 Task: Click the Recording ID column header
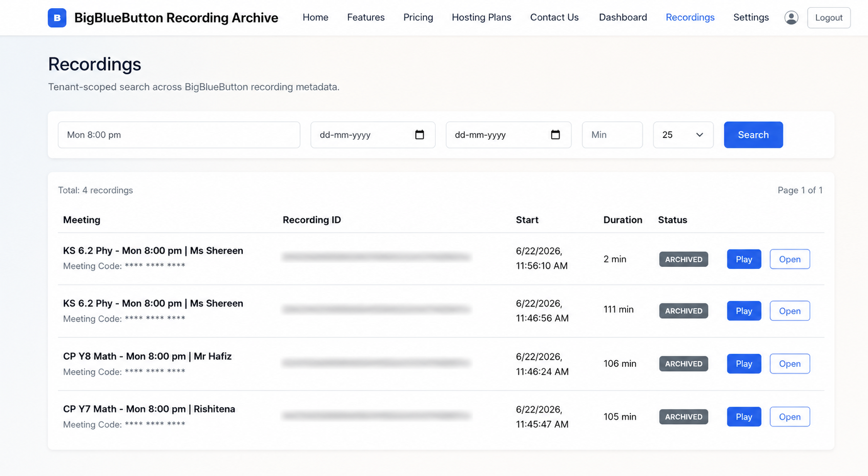pos(312,220)
